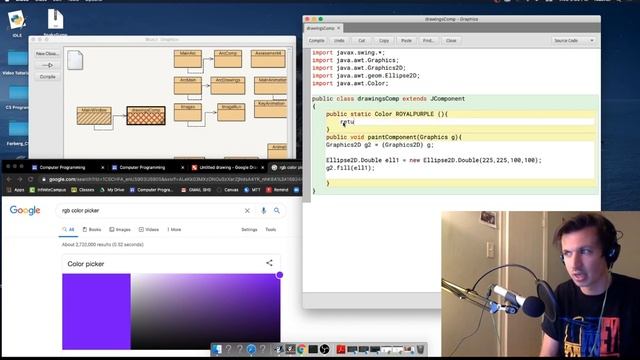Select the Videos results tab

[149, 230]
